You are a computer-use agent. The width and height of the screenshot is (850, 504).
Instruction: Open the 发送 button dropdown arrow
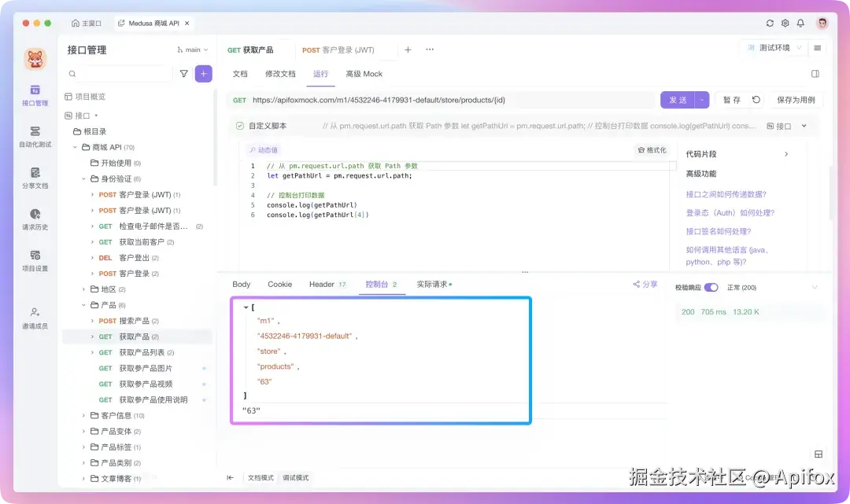point(702,100)
